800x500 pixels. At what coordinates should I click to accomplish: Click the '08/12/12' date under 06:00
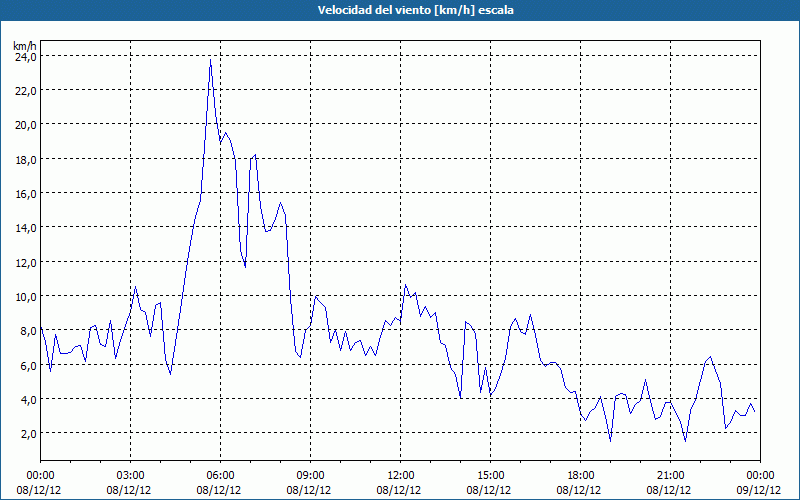pos(219,490)
